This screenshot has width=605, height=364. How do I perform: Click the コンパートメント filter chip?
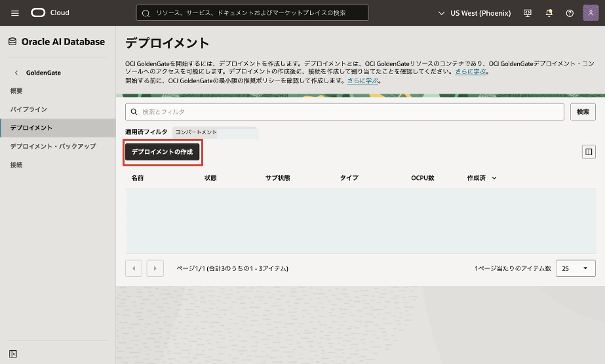pos(215,132)
